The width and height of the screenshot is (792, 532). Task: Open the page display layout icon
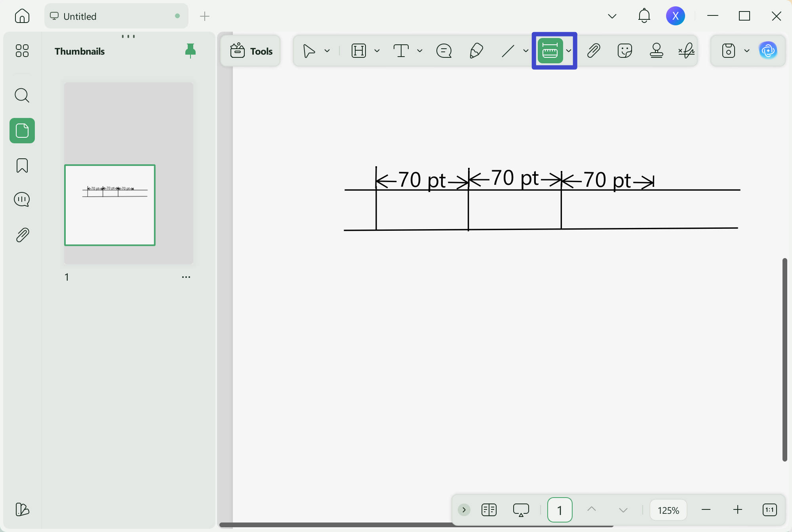click(489, 510)
